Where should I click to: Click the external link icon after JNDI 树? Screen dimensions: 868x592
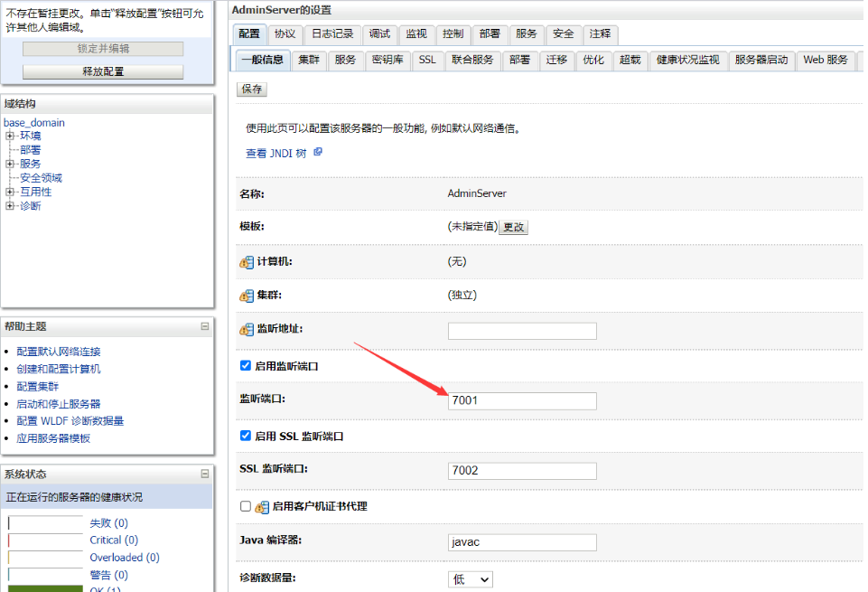[x=317, y=153]
